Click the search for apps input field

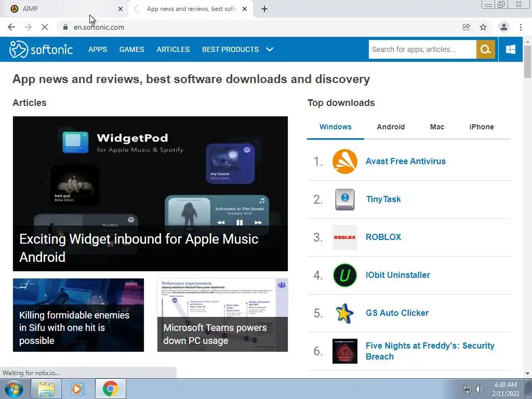pyautogui.click(x=422, y=49)
